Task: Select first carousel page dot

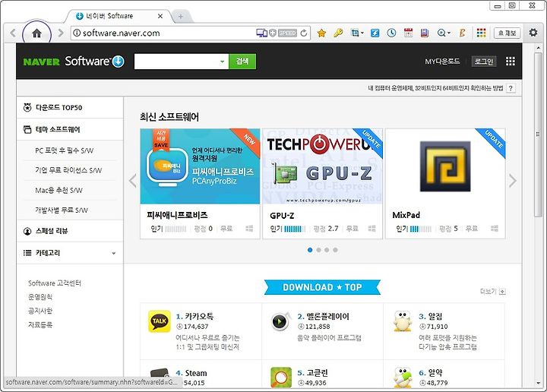Action: point(310,250)
